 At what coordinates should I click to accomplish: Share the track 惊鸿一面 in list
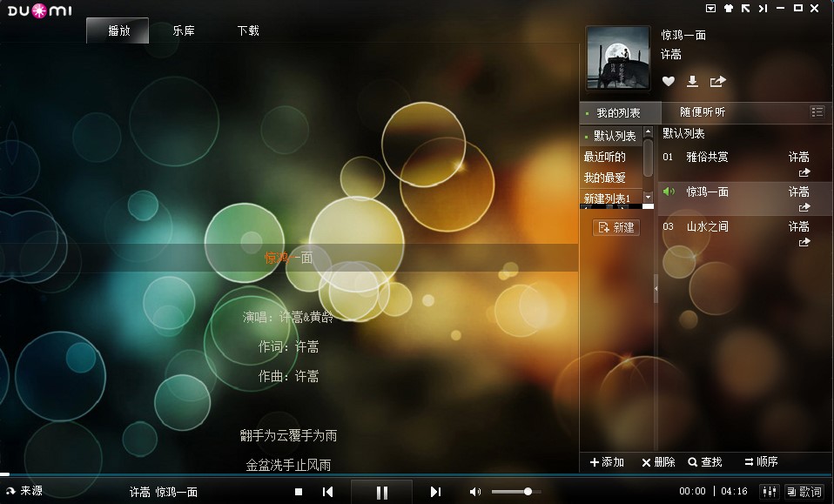(804, 207)
